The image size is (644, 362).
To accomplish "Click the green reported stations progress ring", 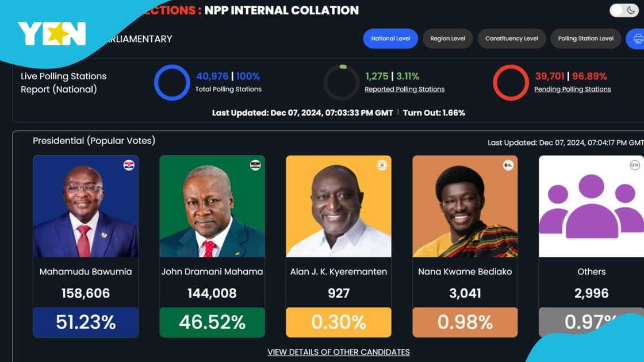I will pyautogui.click(x=342, y=82).
